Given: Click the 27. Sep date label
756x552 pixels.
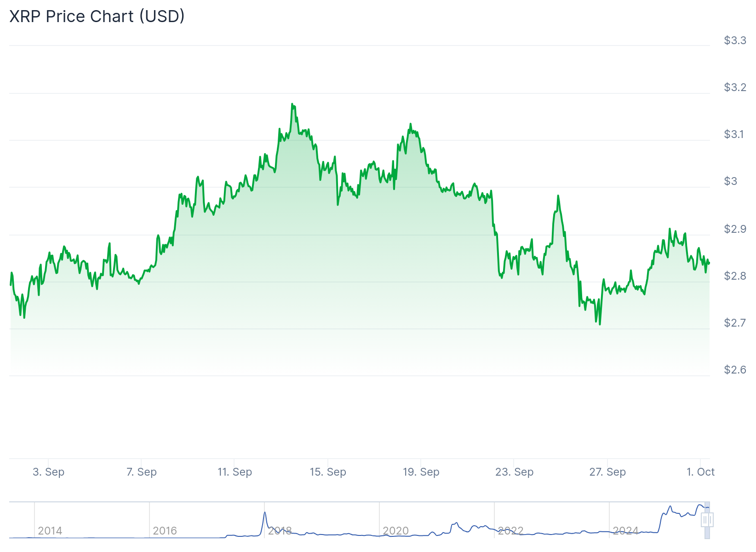Looking at the screenshot, I should (x=607, y=472).
